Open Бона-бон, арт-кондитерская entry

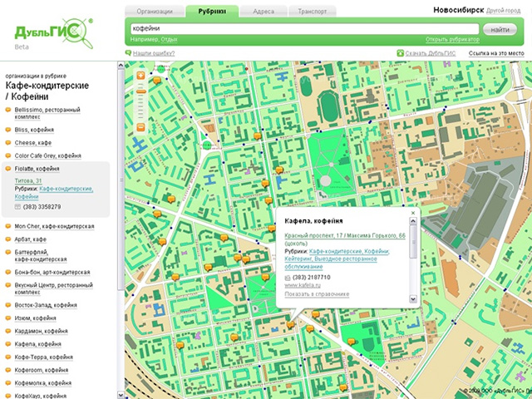(x=52, y=272)
